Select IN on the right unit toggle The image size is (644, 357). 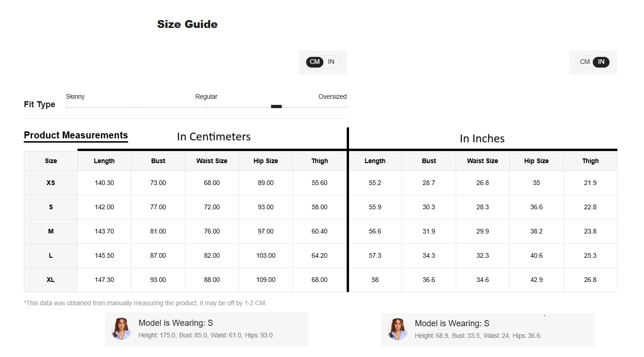(601, 62)
